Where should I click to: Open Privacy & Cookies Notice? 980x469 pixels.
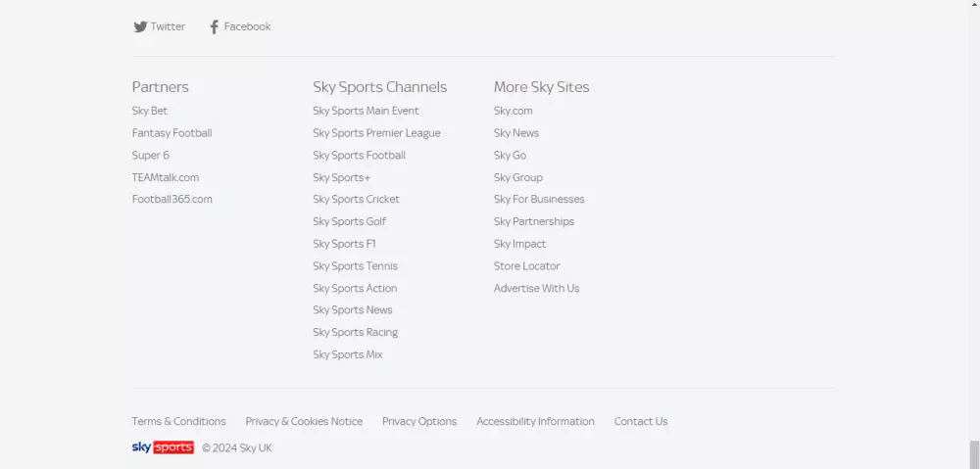click(305, 422)
